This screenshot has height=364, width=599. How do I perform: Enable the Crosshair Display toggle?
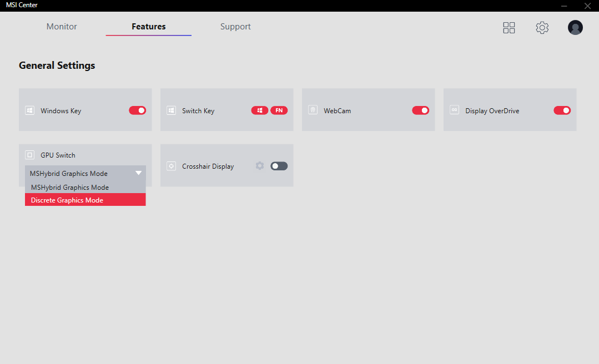coord(279,166)
